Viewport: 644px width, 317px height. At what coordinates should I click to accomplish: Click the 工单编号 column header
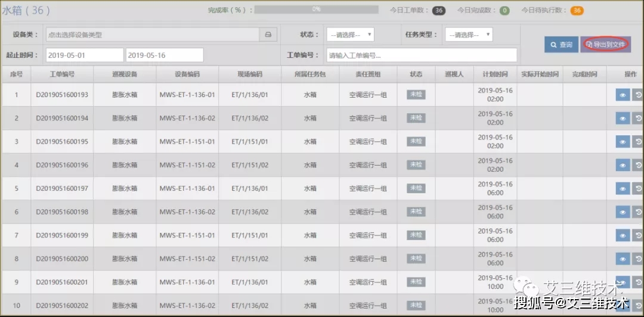pyautogui.click(x=62, y=74)
